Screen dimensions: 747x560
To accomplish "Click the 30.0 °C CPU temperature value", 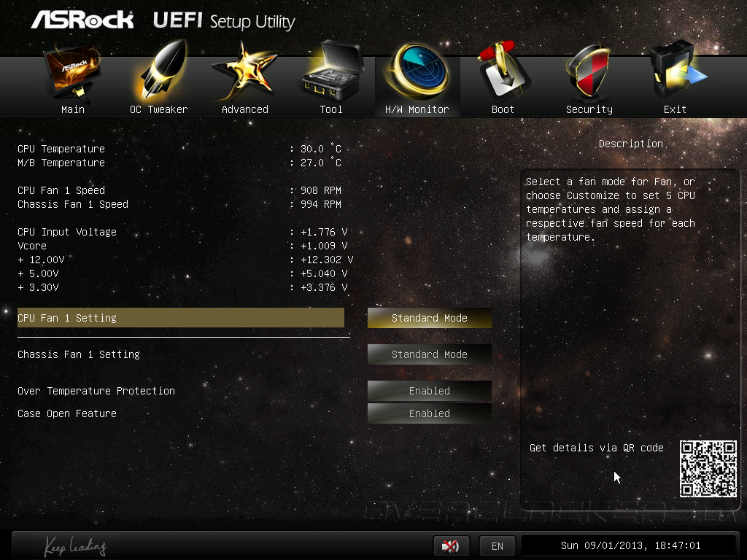I will pos(321,149).
